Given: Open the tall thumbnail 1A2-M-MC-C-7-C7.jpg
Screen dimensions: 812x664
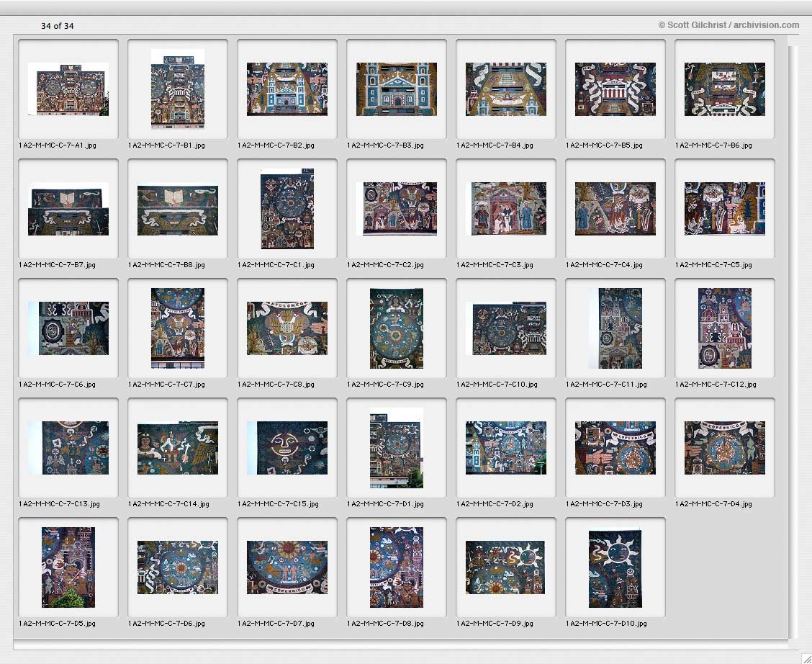Looking at the screenshot, I should coord(178,328).
